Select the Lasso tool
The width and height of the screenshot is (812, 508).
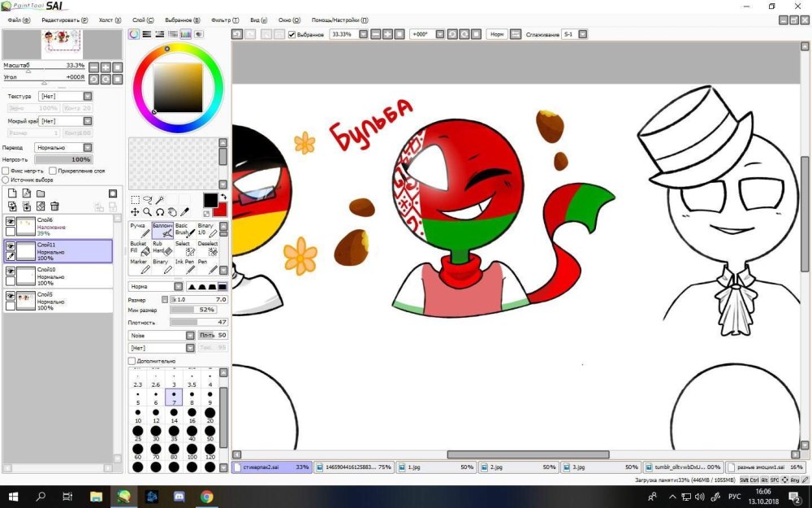coord(148,200)
